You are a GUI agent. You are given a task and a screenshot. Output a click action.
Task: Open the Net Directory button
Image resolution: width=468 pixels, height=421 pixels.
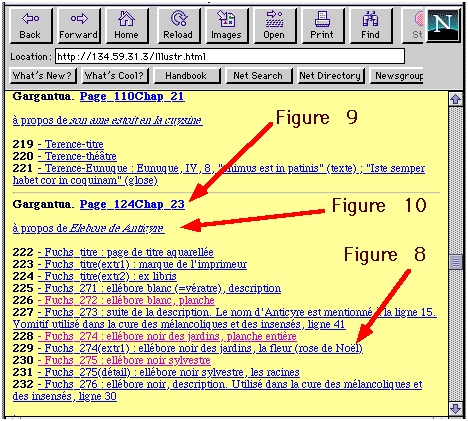(331, 76)
